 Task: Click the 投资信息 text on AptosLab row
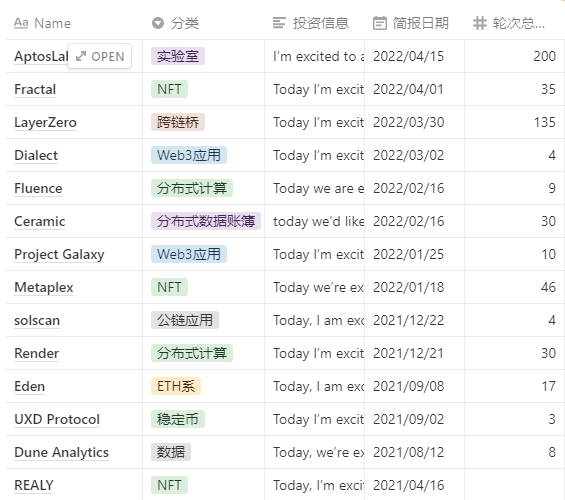[319, 56]
